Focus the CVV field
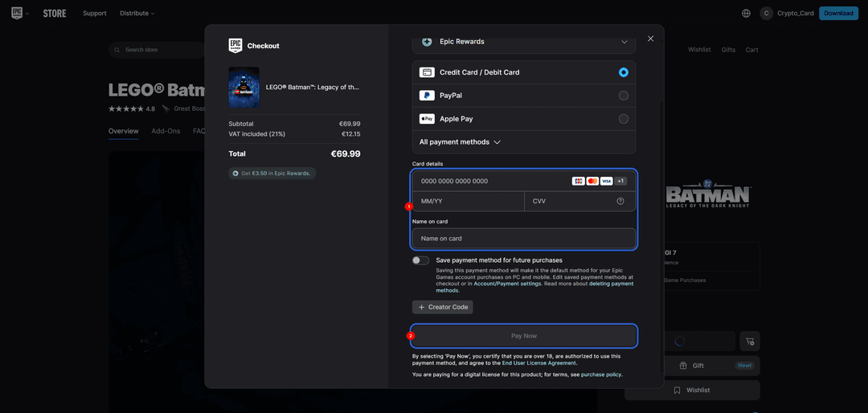The width and height of the screenshot is (868, 413). click(579, 202)
